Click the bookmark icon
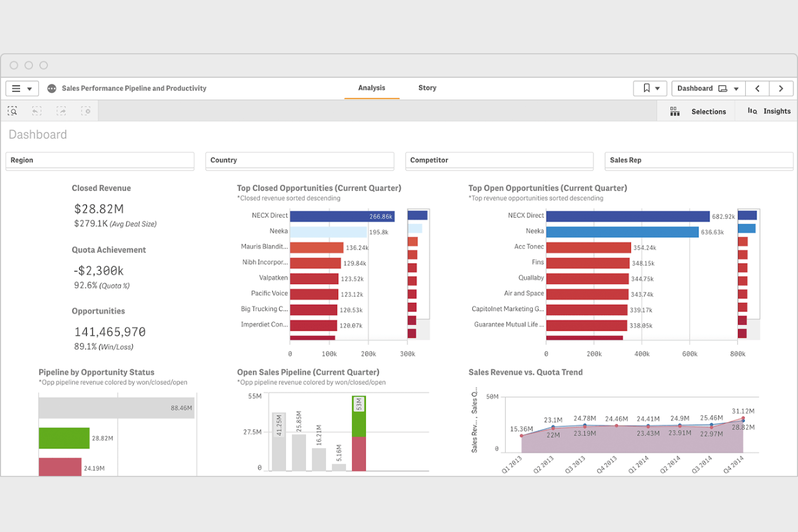 click(x=646, y=88)
